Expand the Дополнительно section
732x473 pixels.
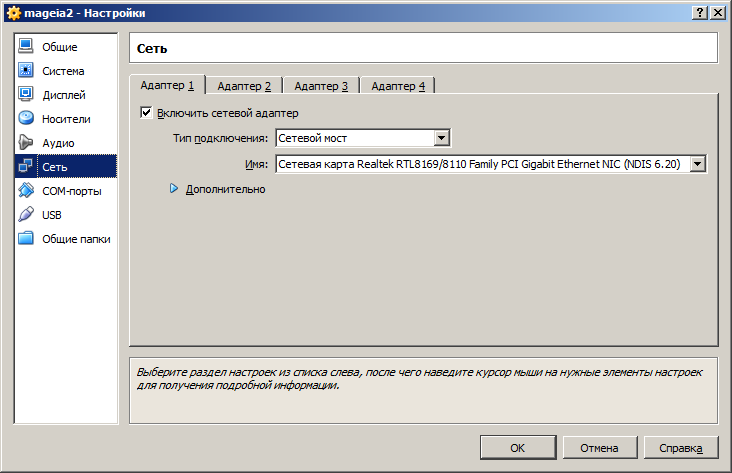tap(174, 189)
